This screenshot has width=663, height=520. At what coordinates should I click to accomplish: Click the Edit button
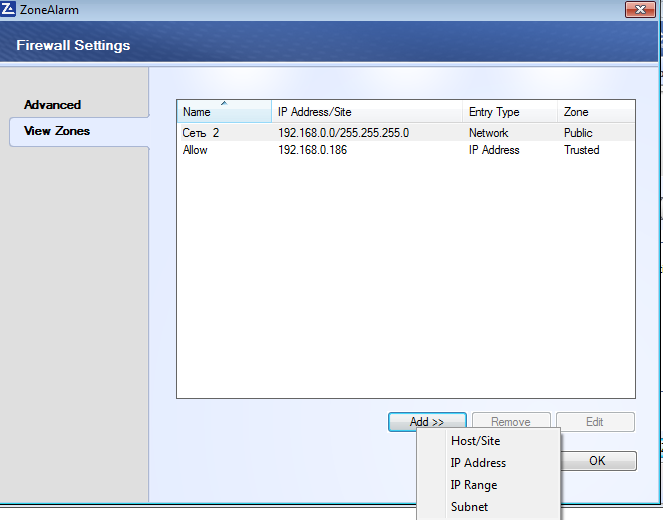click(x=595, y=421)
